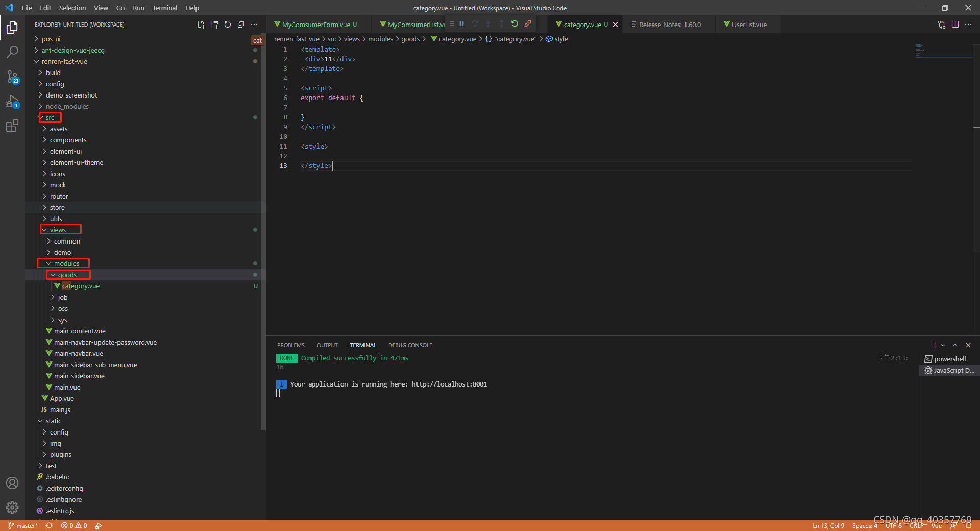Switch to the MyComsumerForm.vue tab
980x531 pixels.
point(315,25)
